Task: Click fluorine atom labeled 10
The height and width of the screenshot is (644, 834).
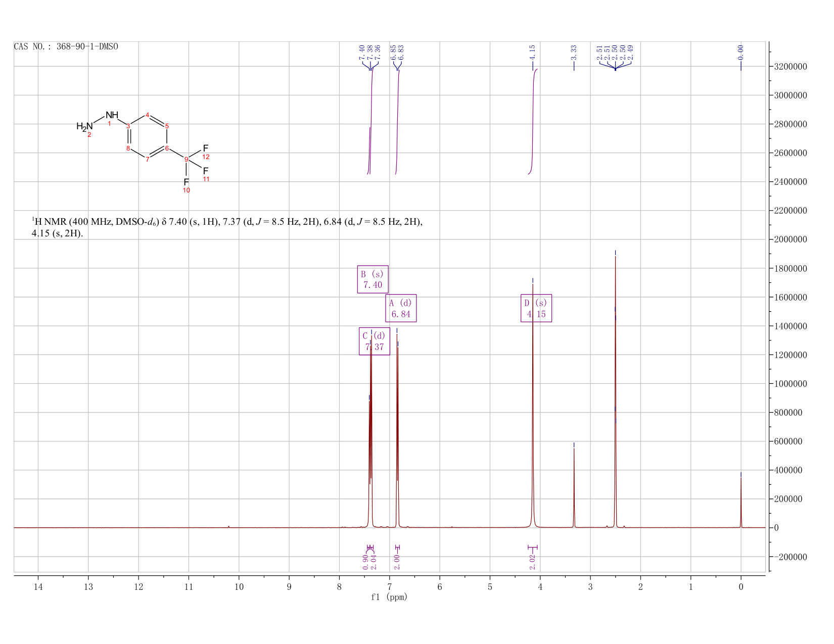Action: coord(187,181)
